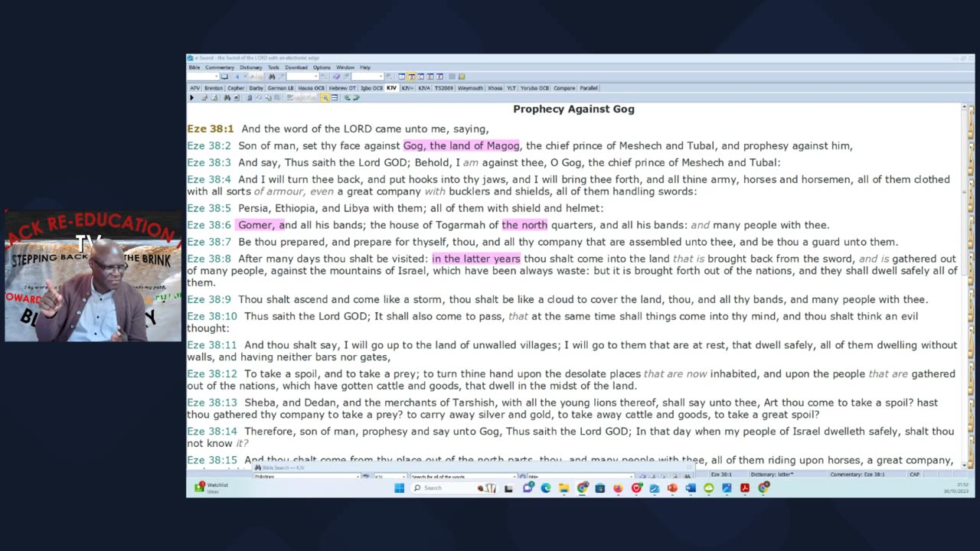Select the KJV+ tab
Image resolution: width=980 pixels, height=551 pixels.
point(407,88)
